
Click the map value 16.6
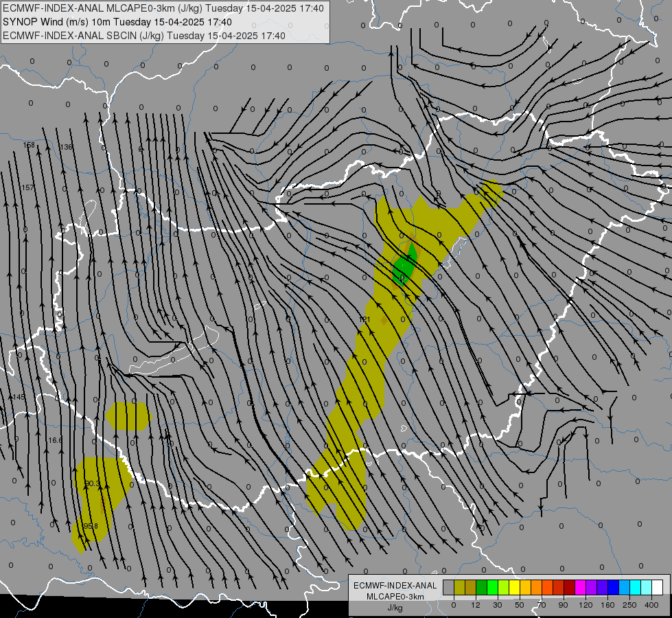[56, 440]
